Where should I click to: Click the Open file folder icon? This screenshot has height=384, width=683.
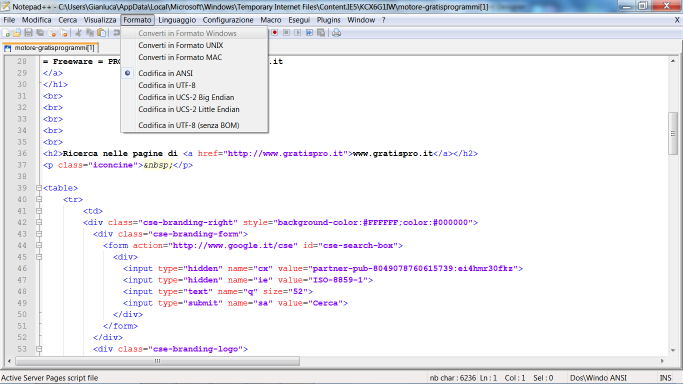pos(17,33)
